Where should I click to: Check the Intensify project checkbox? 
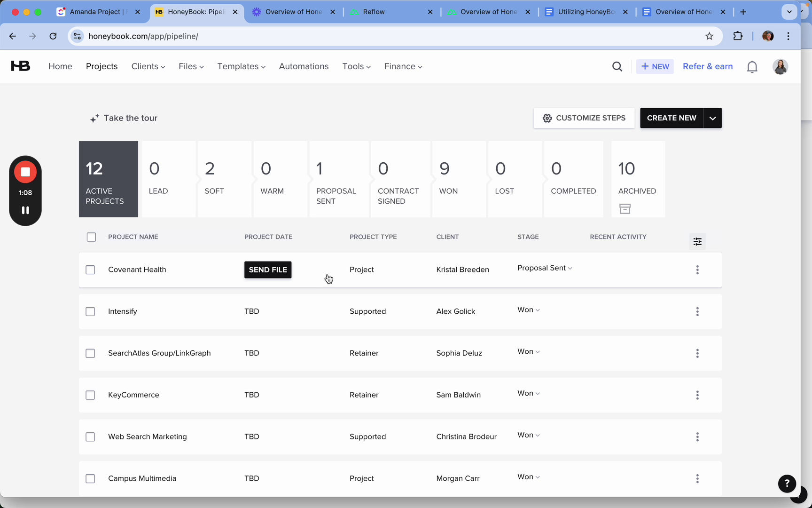(90, 311)
